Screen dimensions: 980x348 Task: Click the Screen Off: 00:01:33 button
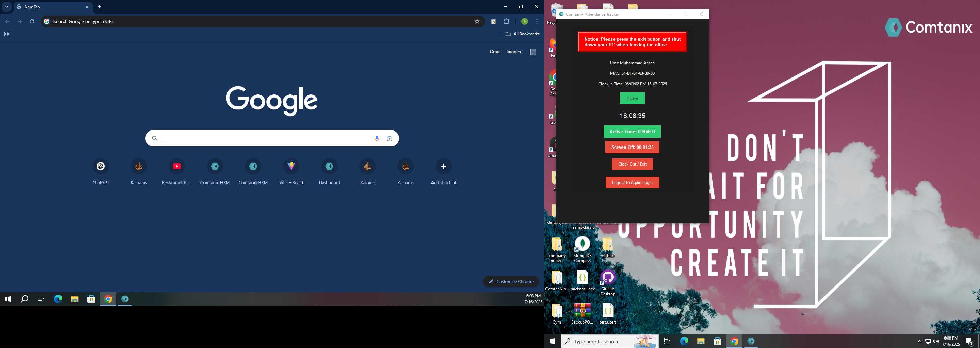[632, 147]
